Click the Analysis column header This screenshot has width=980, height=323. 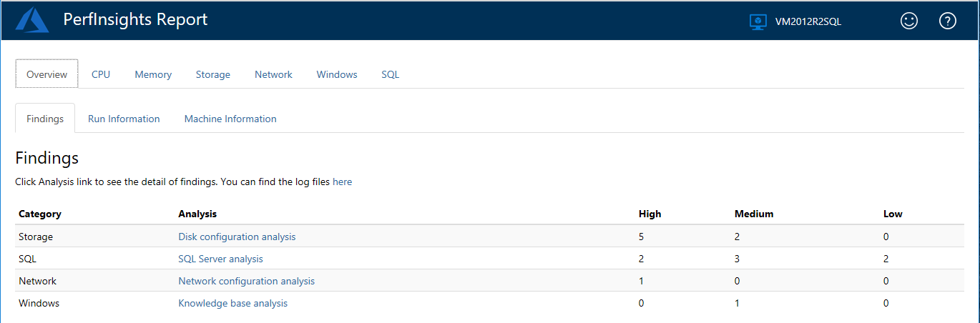[197, 214]
